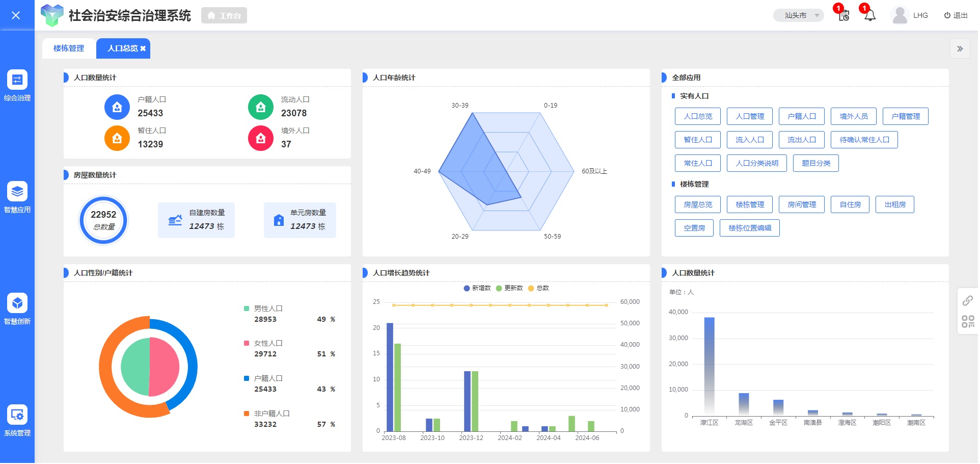Screen dimensions: 980x464
Task: Click the 户籍人口 value 25433 in stats card
Action: [150, 113]
